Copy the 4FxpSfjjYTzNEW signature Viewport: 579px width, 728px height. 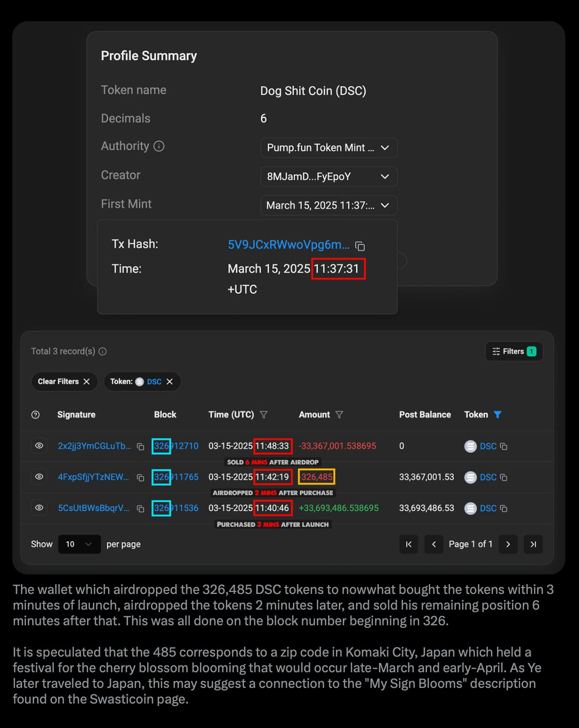(x=140, y=478)
